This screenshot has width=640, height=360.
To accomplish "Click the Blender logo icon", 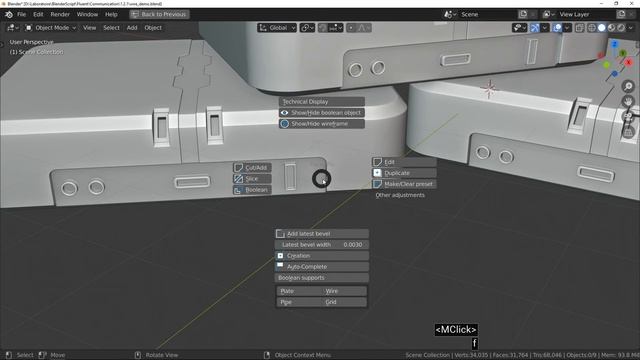I will pos(9,14).
